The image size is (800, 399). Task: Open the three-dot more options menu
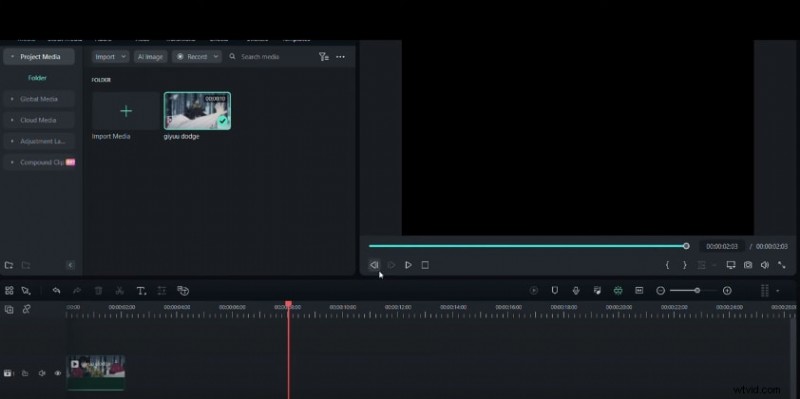[x=340, y=57]
